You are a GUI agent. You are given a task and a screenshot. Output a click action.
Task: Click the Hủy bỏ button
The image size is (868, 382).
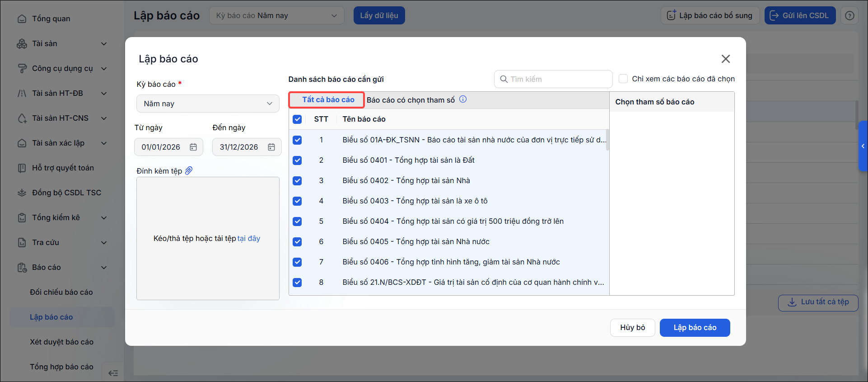tap(632, 328)
